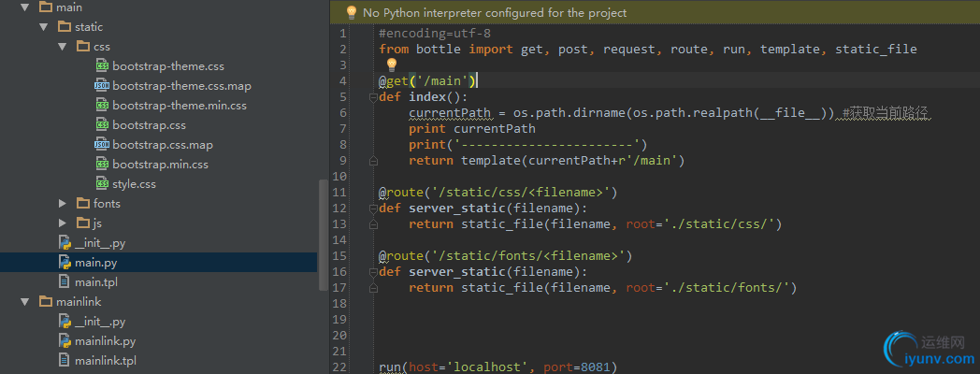Click @route('/static/fonts/<filename>') decorator
This screenshot has width=980, height=374.
[x=506, y=256]
